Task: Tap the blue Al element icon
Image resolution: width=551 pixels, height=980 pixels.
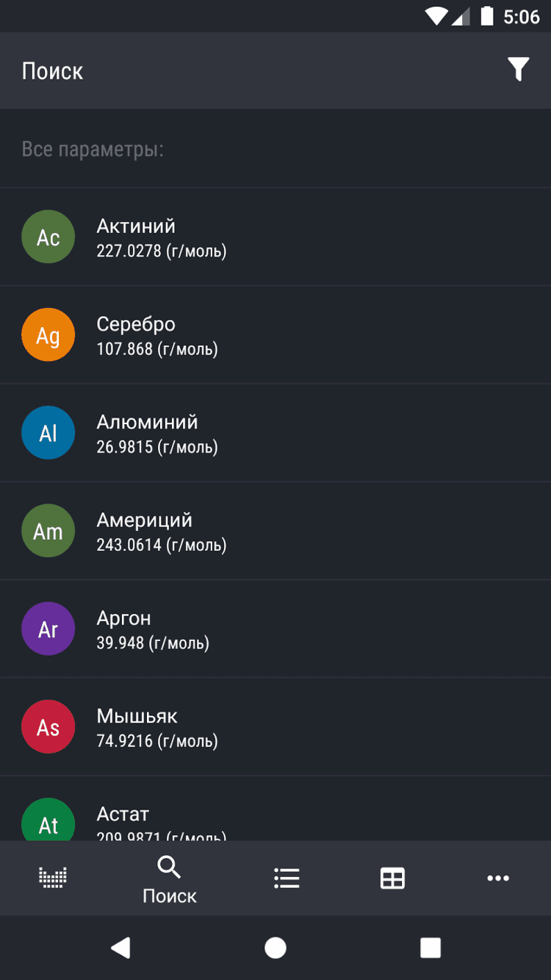Action: click(48, 432)
